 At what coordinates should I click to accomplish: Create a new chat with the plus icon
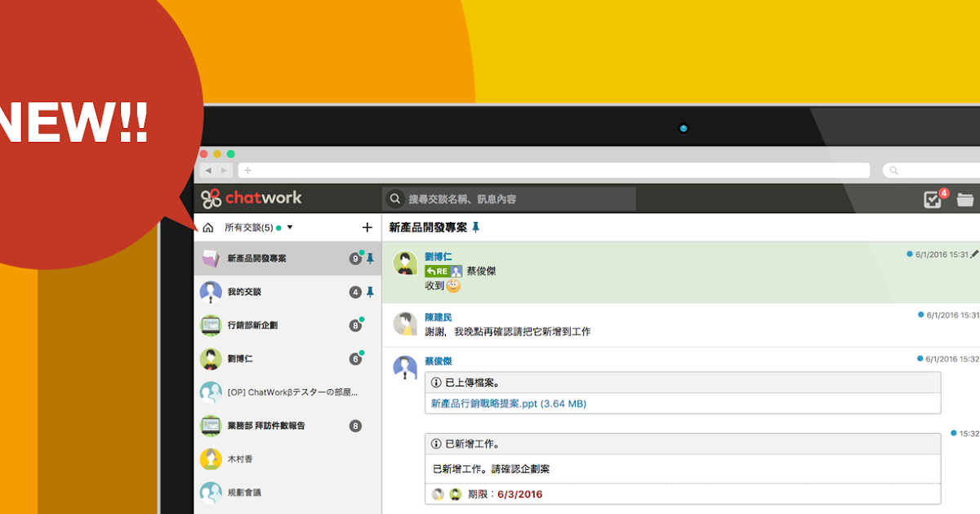click(x=366, y=226)
